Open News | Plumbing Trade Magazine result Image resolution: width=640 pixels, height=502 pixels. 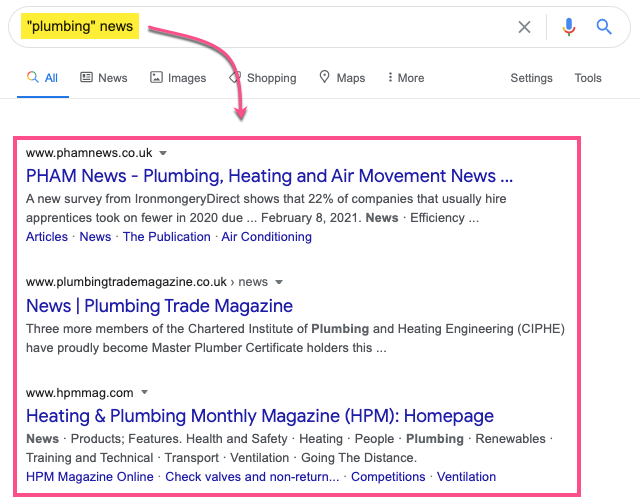click(x=159, y=306)
